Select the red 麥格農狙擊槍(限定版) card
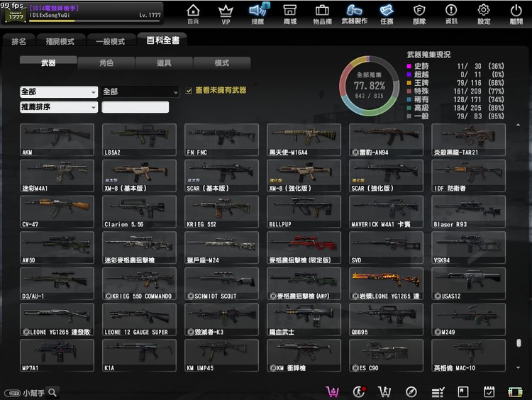Viewport: 532px width, 400px height. (304, 248)
